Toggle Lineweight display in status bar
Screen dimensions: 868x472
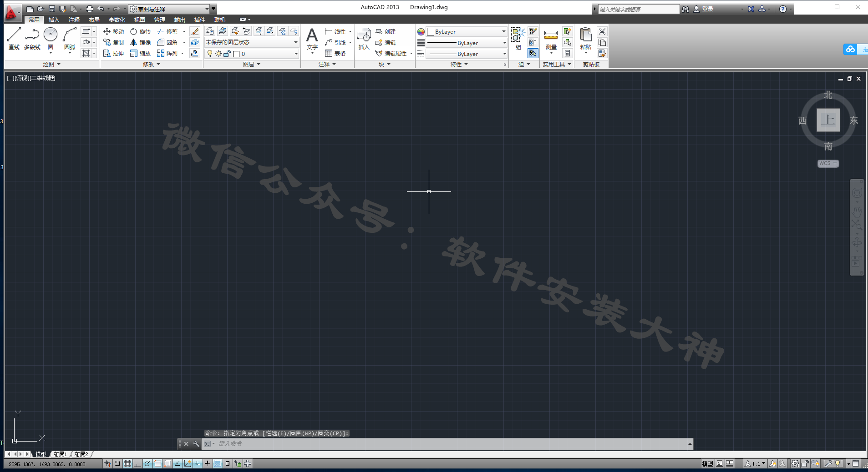[x=208, y=463]
